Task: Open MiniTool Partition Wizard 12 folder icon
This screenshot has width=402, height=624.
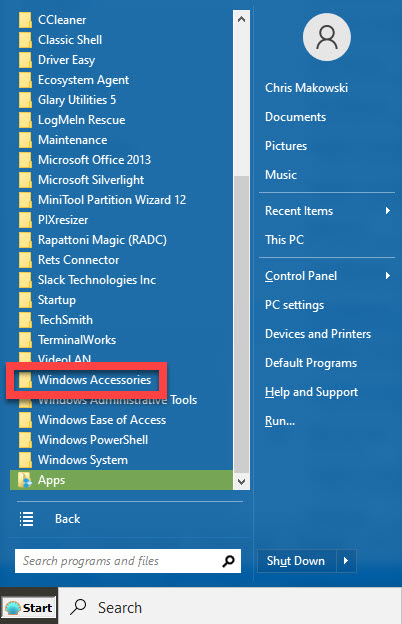Action: tap(25, 200)
